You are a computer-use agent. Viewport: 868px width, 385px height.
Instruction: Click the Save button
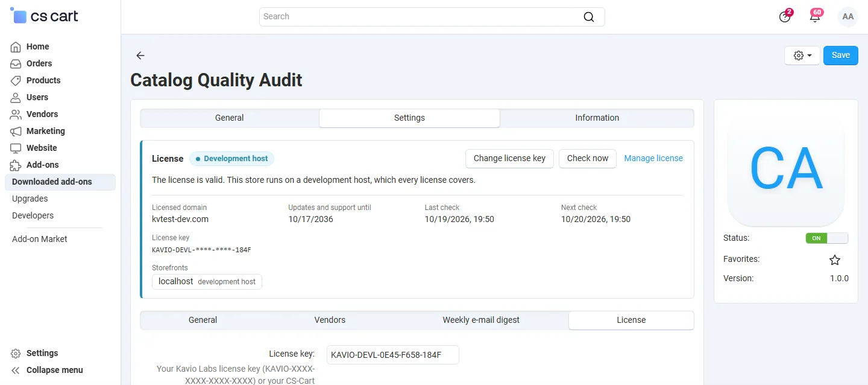[x=841, y=56]
